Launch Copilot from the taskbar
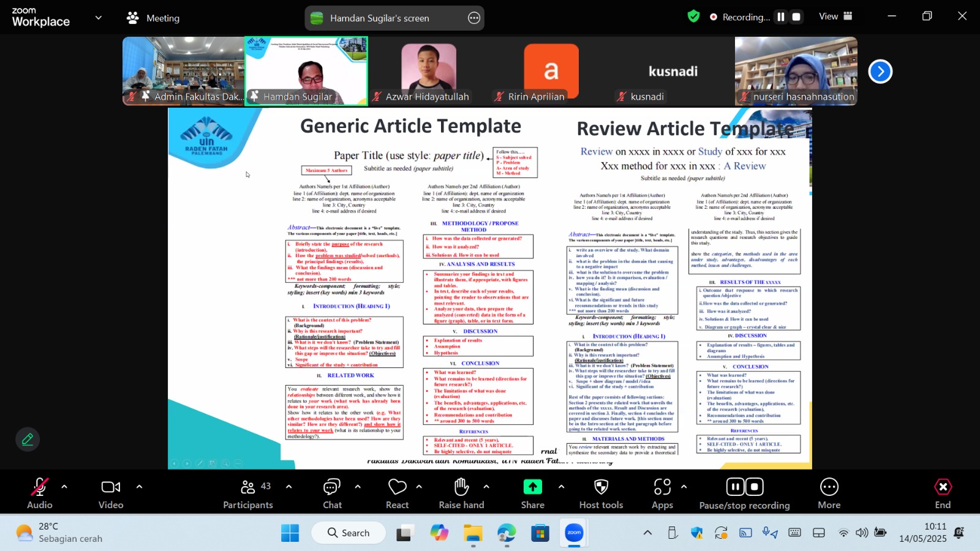980x551 pixels. (x=439, y=533)
